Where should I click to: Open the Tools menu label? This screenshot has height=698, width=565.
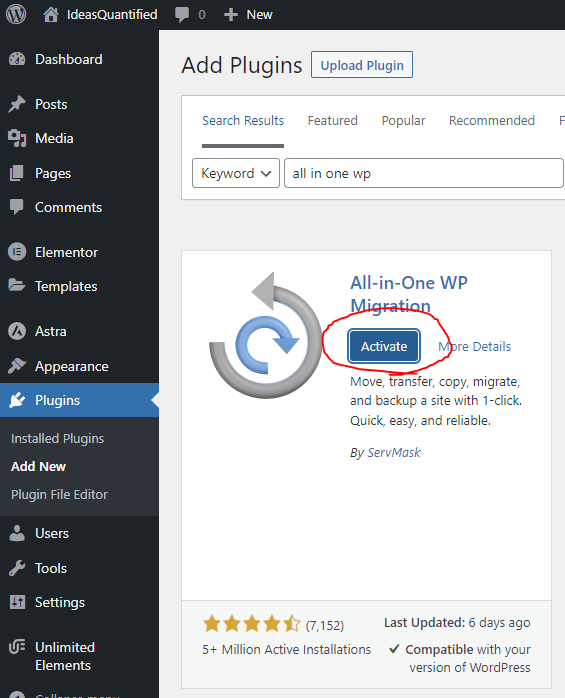(x=51, y=568)
